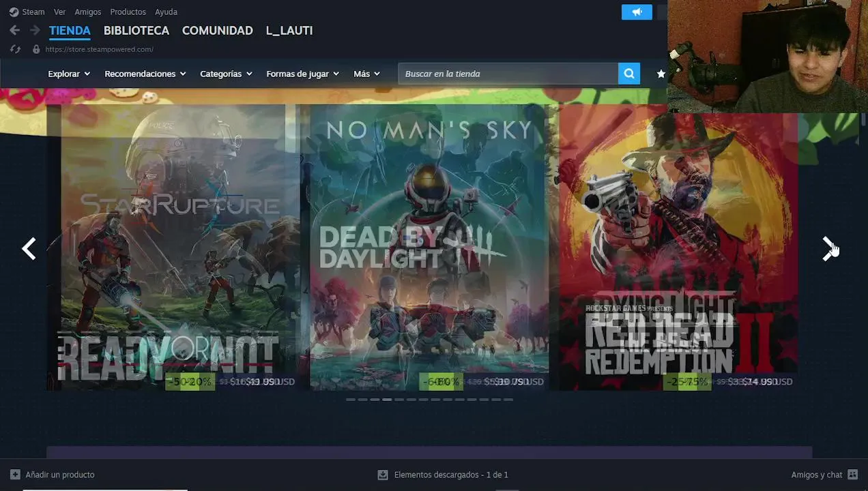868x491 pixels.
Task: Open Amigos y chat
Action: [x=817, y=475]
